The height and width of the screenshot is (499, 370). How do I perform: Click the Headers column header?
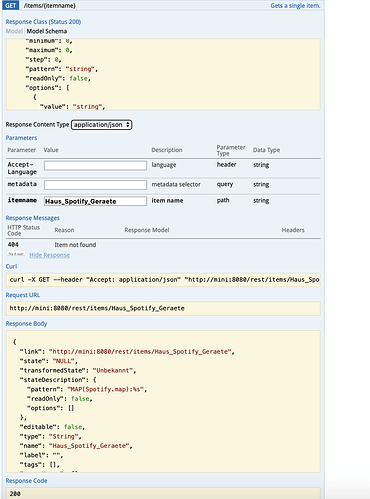pyautogui.click(x=293, y=230)
